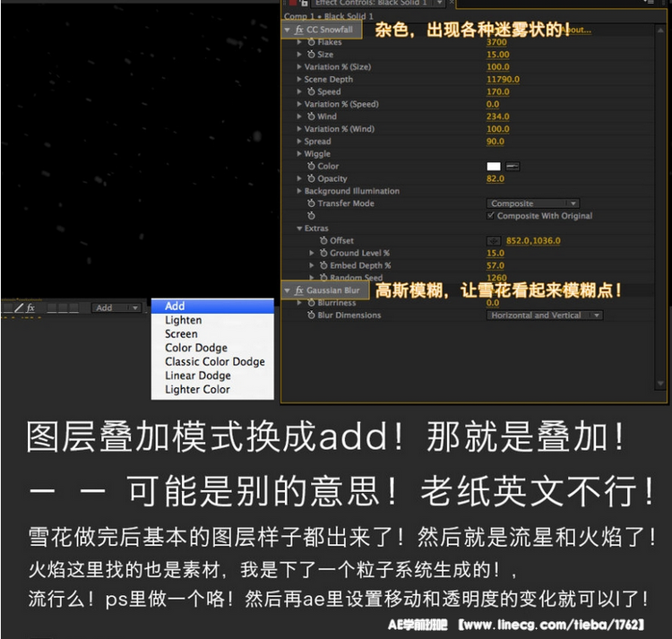
Task: Open the Blur Dimensions Horizontal and Vertical dropdown
Action: 545,315
